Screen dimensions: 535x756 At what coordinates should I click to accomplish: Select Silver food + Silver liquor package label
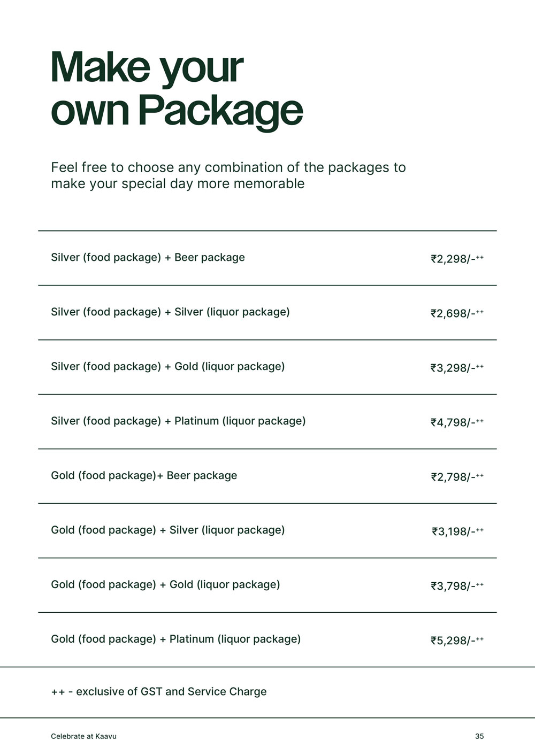(x=170, y=312)
